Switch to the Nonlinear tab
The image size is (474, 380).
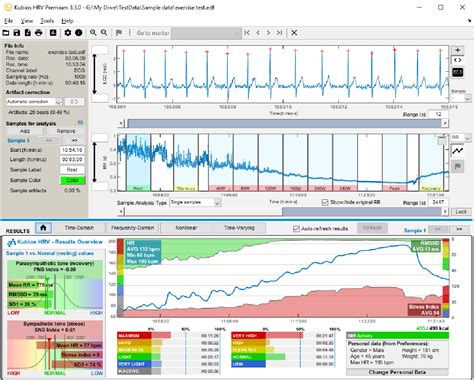point(186,228)
